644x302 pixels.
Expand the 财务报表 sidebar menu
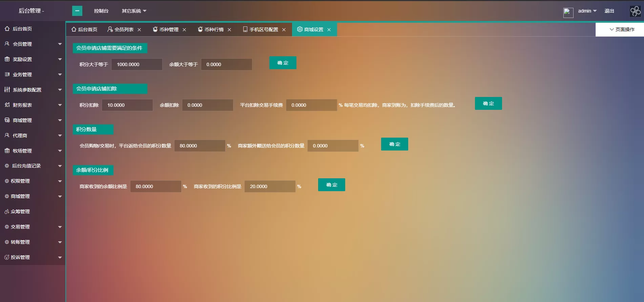[33, 105]
